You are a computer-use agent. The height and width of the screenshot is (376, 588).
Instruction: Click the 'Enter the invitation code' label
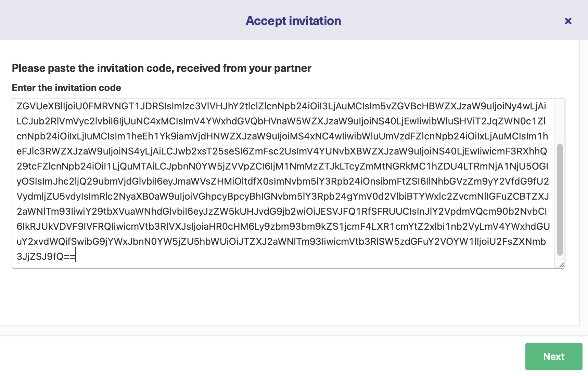tap(66, 88)
